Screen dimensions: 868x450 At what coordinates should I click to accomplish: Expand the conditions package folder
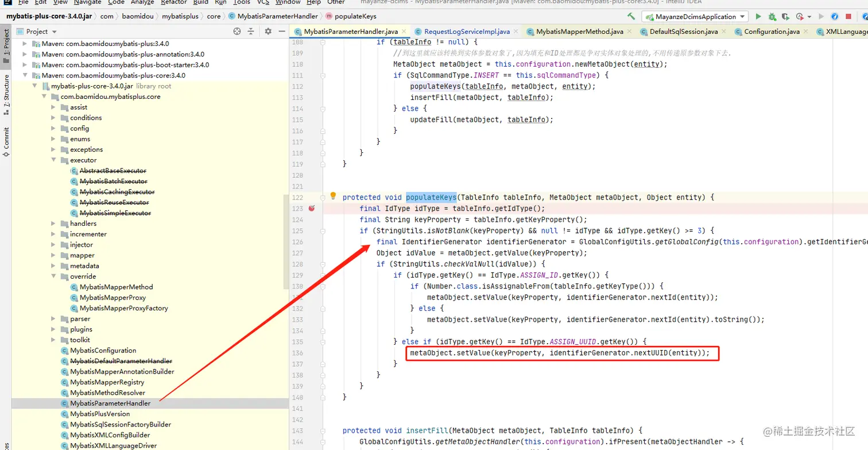(x=53, y=118)
